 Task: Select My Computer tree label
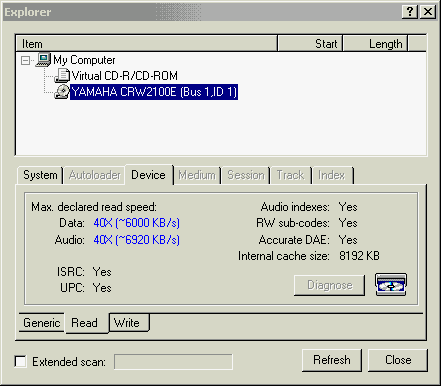coord(84,60)
